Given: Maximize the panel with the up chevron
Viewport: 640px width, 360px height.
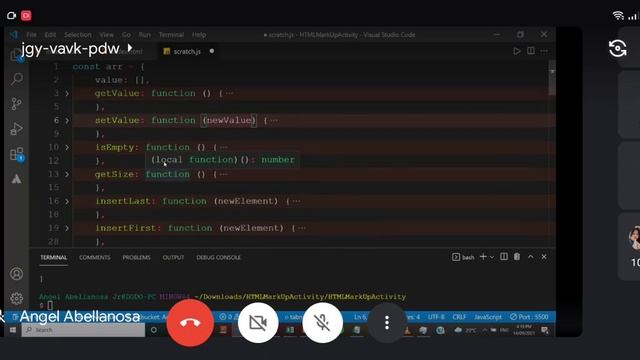Looking at the screenshot, I should click(531, 257).
